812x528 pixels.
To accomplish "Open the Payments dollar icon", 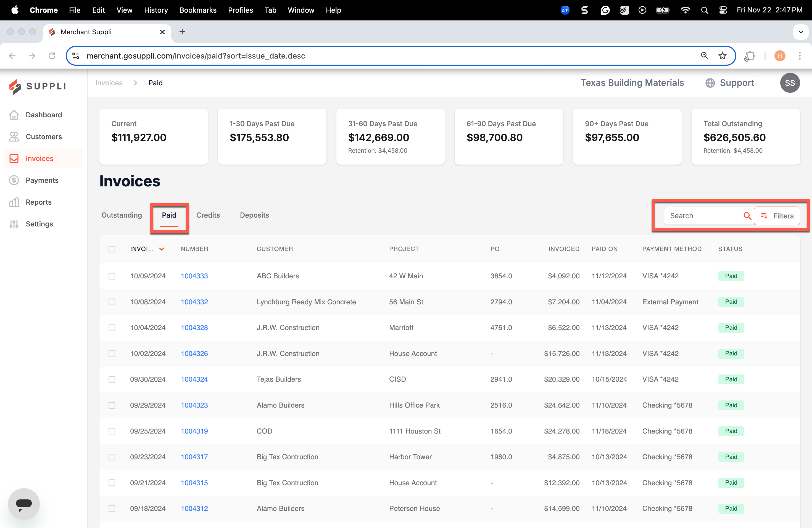I will point(14,180).
